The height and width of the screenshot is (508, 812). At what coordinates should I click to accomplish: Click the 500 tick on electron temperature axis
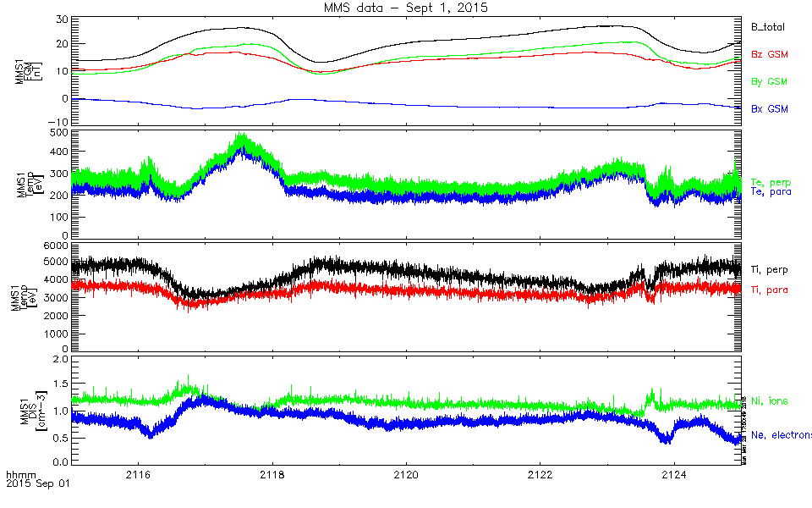click(x=58, y=133)
